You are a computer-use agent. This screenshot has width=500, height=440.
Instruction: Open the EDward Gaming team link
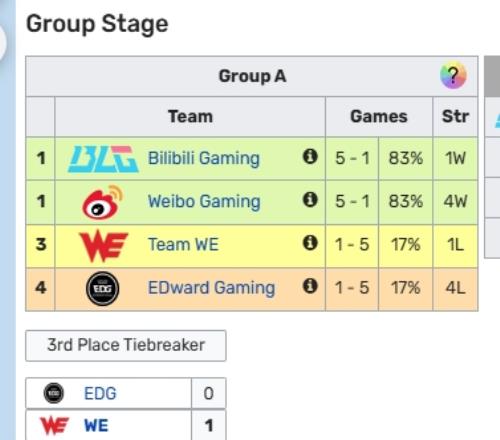[x=211, y=288]
